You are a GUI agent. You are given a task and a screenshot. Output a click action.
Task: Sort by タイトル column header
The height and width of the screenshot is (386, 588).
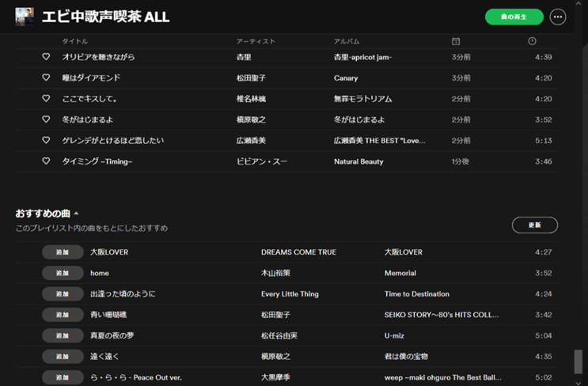75,41
